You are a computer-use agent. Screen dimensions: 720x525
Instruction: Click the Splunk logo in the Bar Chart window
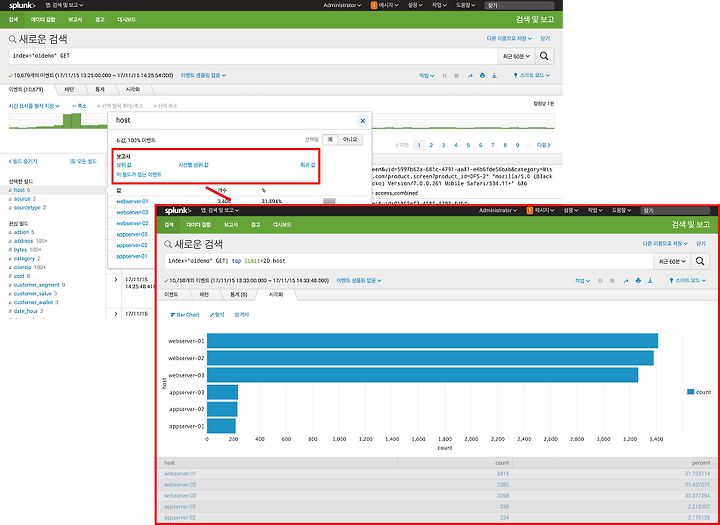(x=178, y=210)
